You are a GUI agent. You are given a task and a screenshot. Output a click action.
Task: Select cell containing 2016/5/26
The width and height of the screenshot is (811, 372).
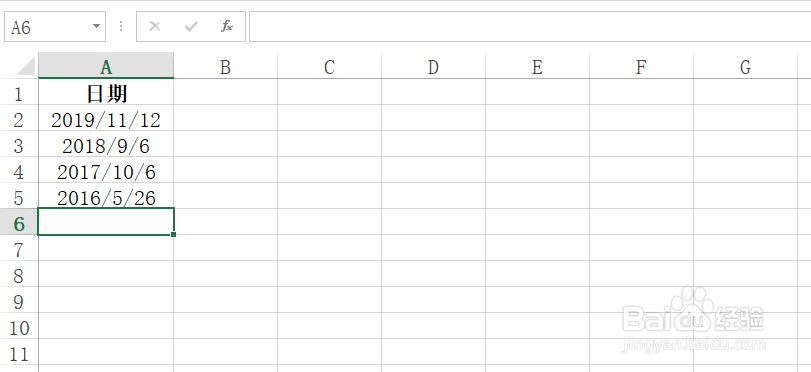106,196
